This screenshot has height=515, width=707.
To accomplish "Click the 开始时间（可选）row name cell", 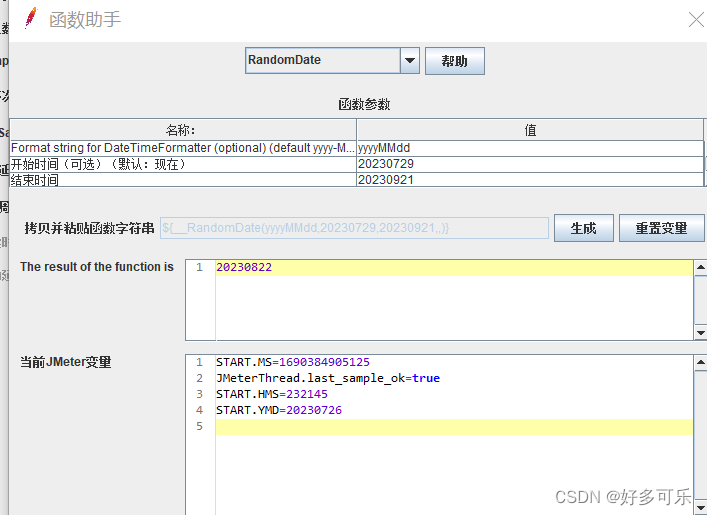I will click(183, 164).
